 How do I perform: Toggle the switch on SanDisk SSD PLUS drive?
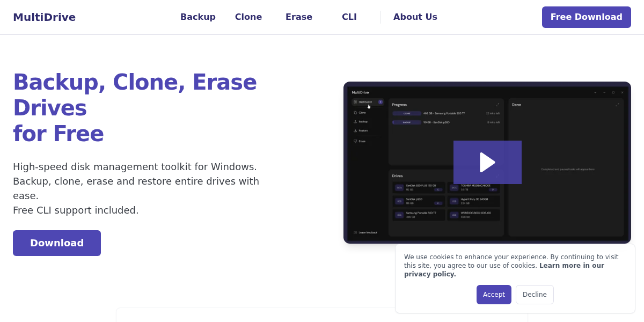(x=438, y=188)
